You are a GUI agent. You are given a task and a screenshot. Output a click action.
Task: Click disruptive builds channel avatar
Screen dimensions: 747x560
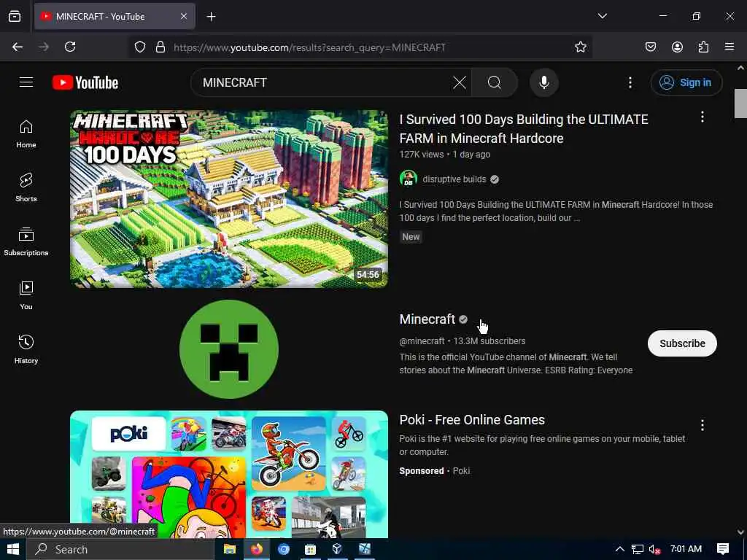tap(409, 179)
